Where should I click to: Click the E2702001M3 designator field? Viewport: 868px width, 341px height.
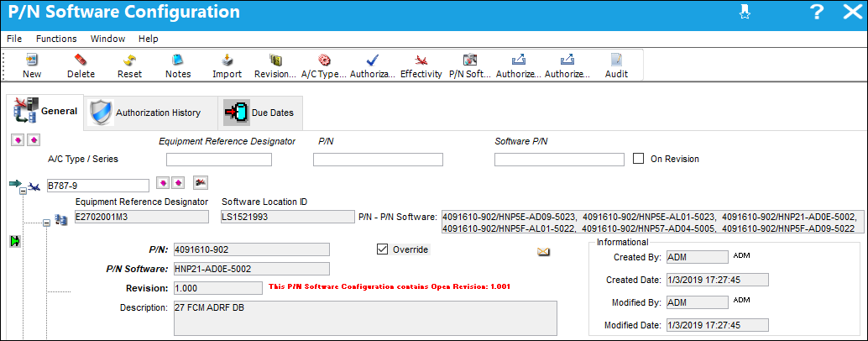tap(142, 217)
